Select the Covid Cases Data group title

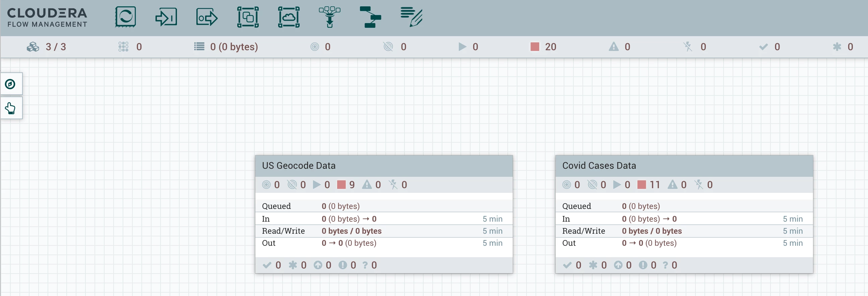click(x=599, y=165)
